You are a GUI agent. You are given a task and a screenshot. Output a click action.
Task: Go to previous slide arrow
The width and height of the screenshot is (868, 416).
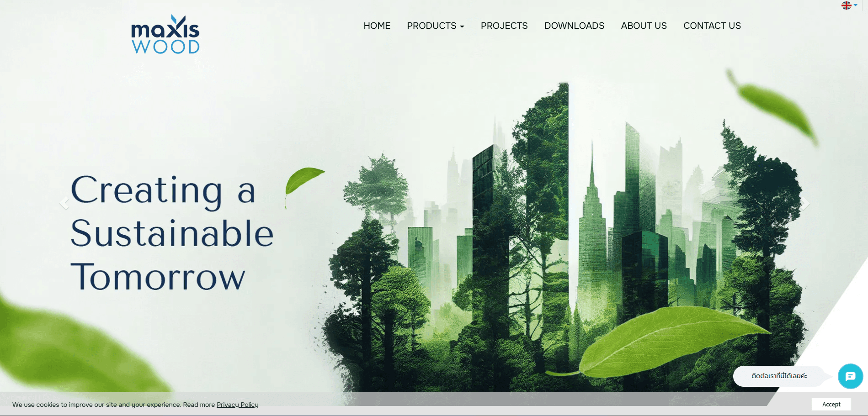pyautogui.click(x=64, y=203)
